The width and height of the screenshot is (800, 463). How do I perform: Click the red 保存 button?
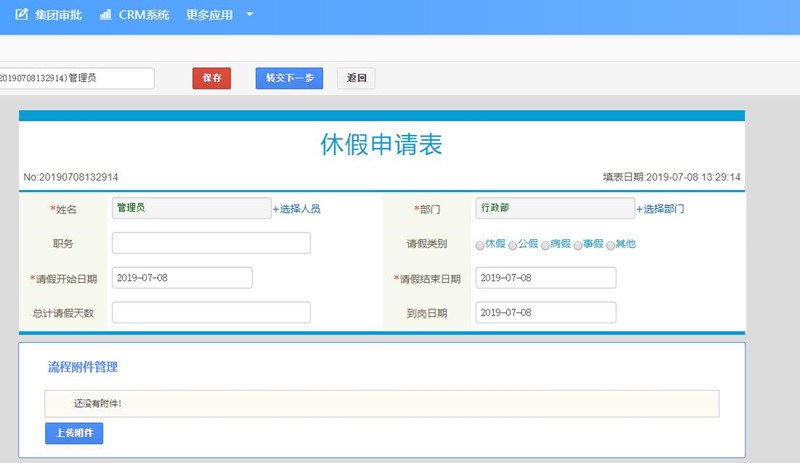click(x=212, y=78)
